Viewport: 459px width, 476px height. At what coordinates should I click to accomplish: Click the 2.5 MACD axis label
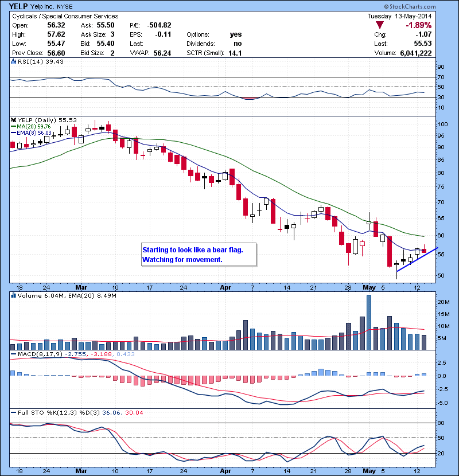[x=442, y=363]
